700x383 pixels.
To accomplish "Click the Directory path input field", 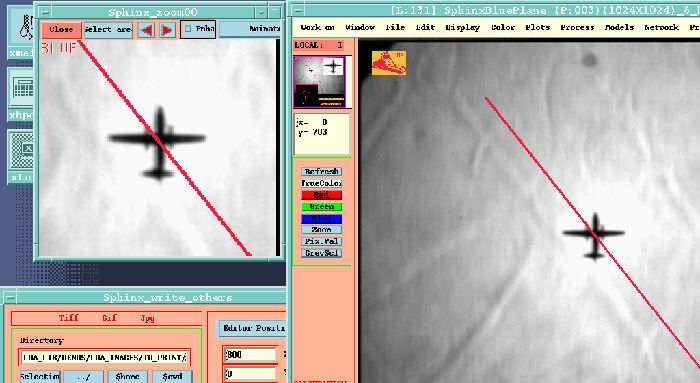I will [x=105, y=358].
